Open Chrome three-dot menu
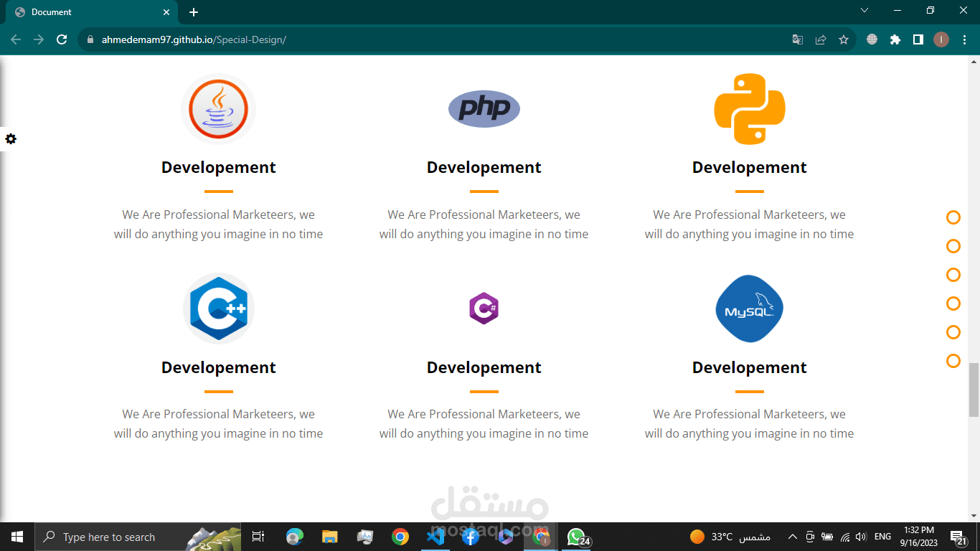Image resolution: width=980 pixels, height=551 pixels. (x=963, y=39)
